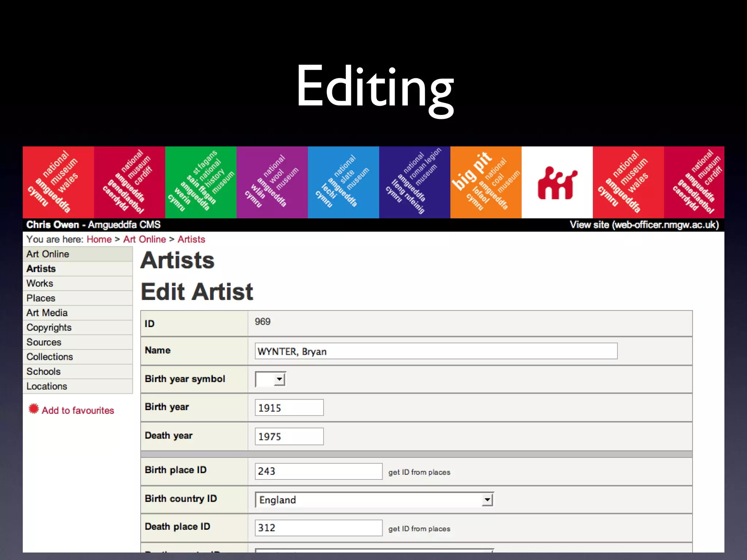The image size is (747, 560).
Task: Click into the Name field with WYNTER, Bryan
Action: point(436,351)
